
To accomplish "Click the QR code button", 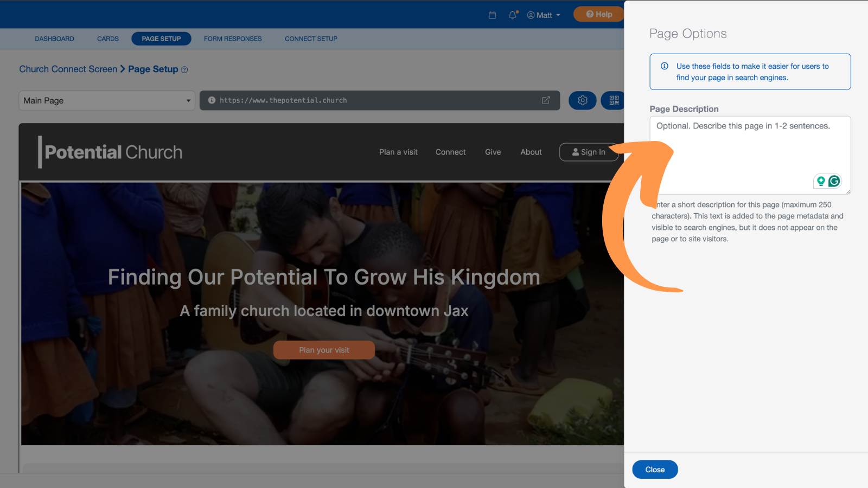I will [614, 100].
